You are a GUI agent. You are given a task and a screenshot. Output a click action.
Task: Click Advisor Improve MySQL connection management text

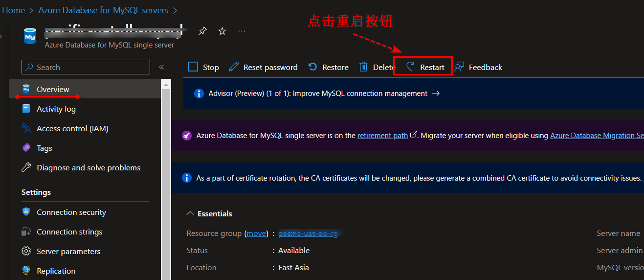(x=318, y=93)
